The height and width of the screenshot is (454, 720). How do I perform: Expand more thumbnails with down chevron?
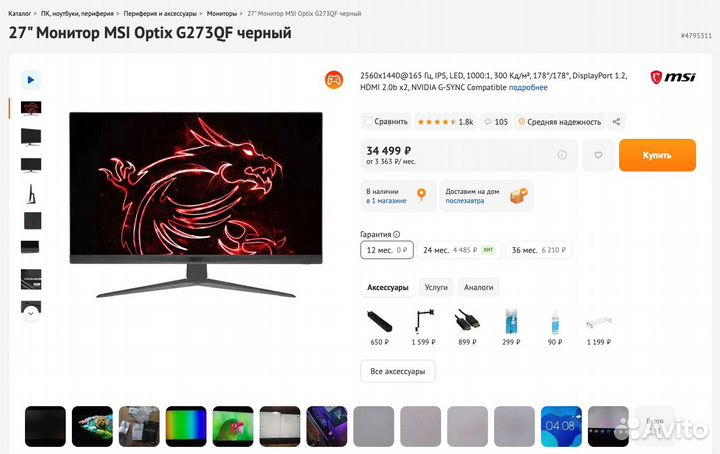pos(31,314)
